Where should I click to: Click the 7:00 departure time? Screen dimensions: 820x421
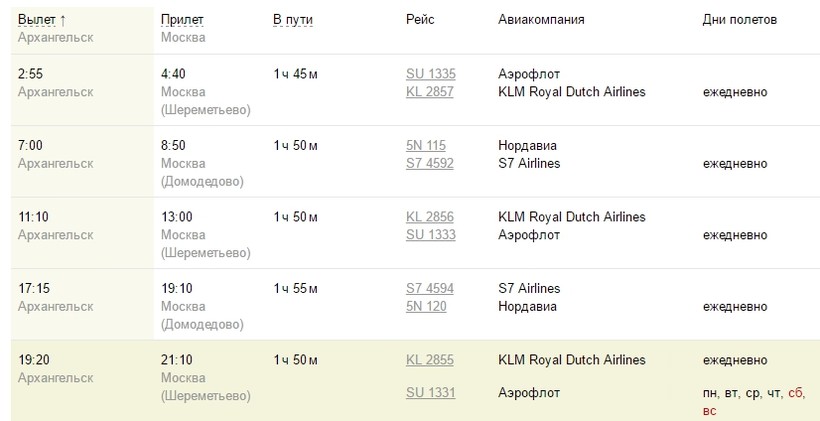[x=31, y=146]
